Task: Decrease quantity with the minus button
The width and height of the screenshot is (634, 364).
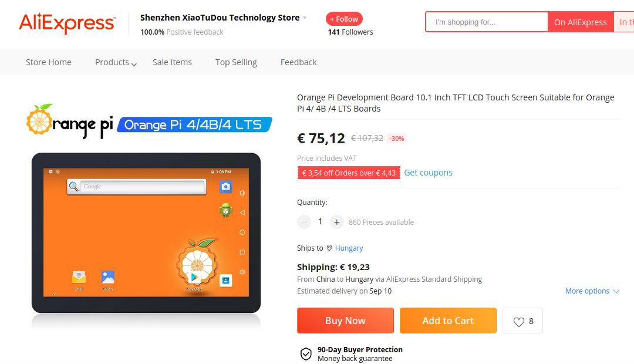Action: coord(304,222)
